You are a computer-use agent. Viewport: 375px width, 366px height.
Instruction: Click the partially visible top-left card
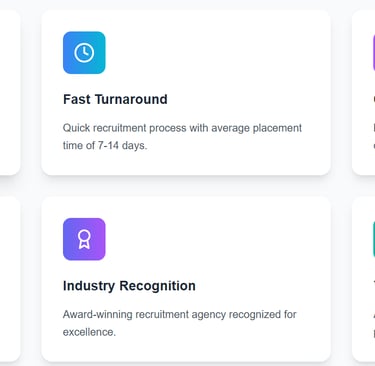(x=10, y=92)
